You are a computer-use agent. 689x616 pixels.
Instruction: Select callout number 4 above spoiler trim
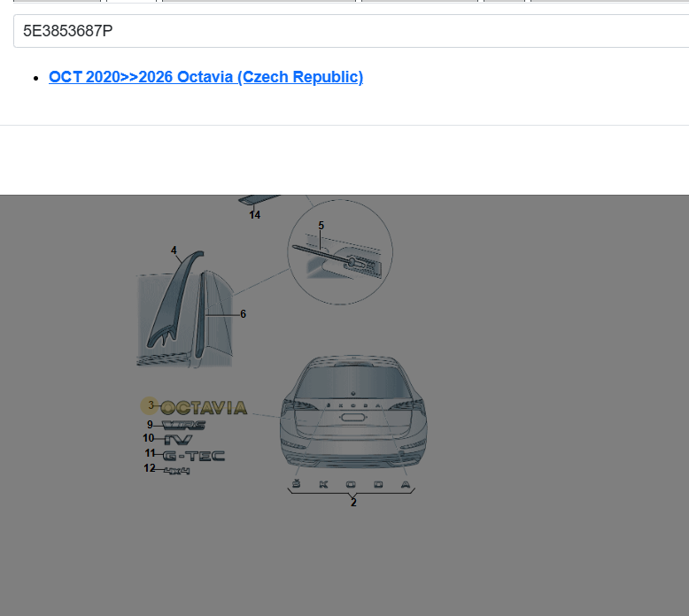click(174, 250)
